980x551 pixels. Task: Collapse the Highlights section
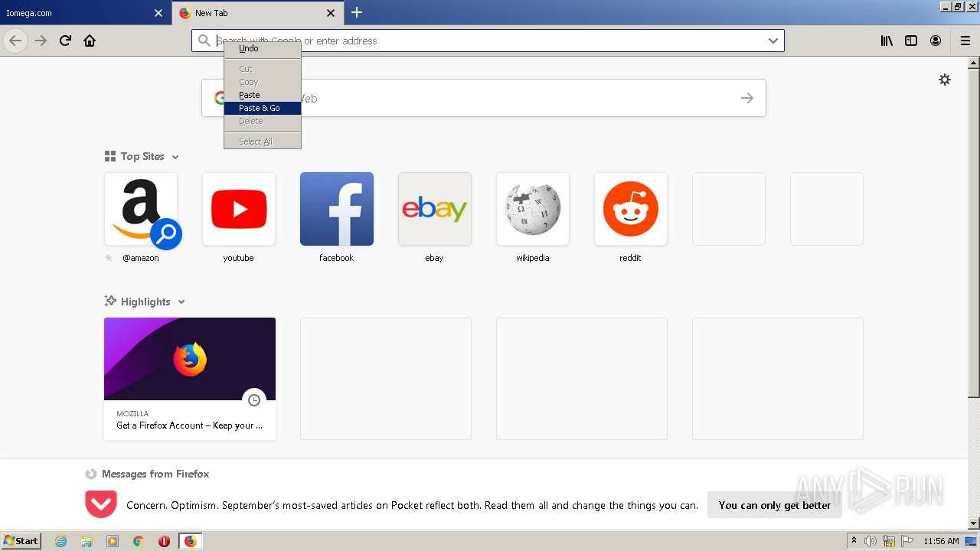[181, 302]
